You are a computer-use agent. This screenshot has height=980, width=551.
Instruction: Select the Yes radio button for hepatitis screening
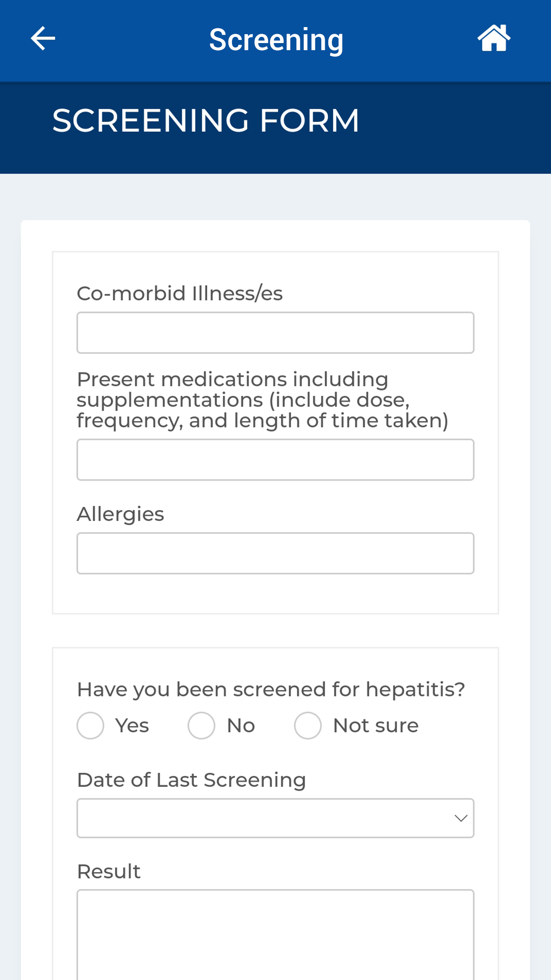[x=91, y=726]
